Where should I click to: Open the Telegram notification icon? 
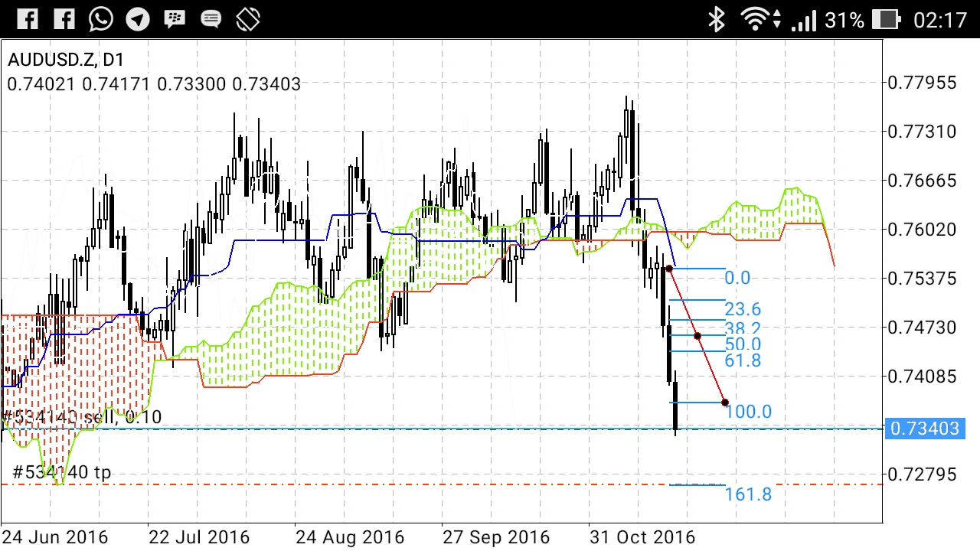click(x=138, y=19)
